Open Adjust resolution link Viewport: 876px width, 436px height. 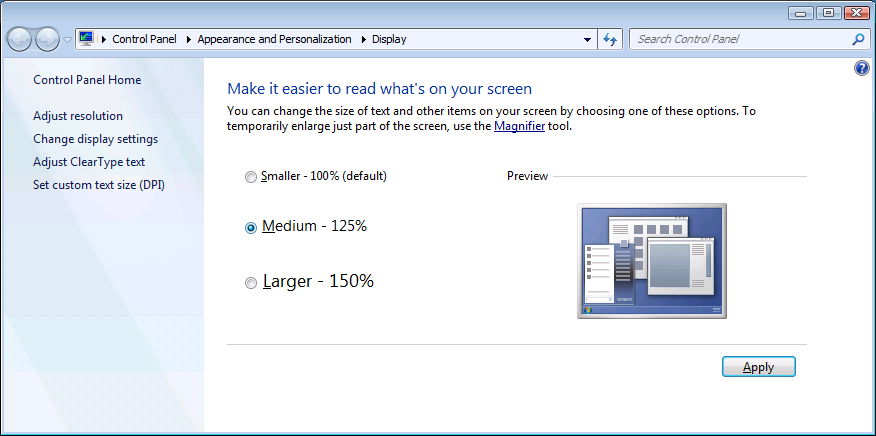(x=78, y=116)
